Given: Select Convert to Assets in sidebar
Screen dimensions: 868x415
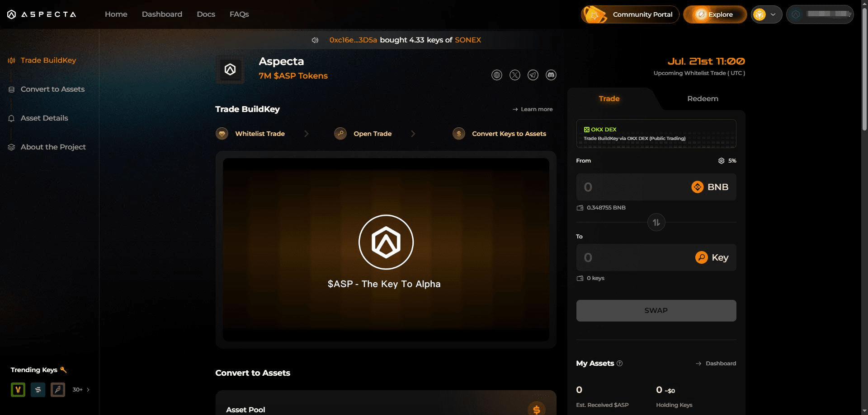Looking at the screenshot, I should pyautogui.click(x=46, y=89).
